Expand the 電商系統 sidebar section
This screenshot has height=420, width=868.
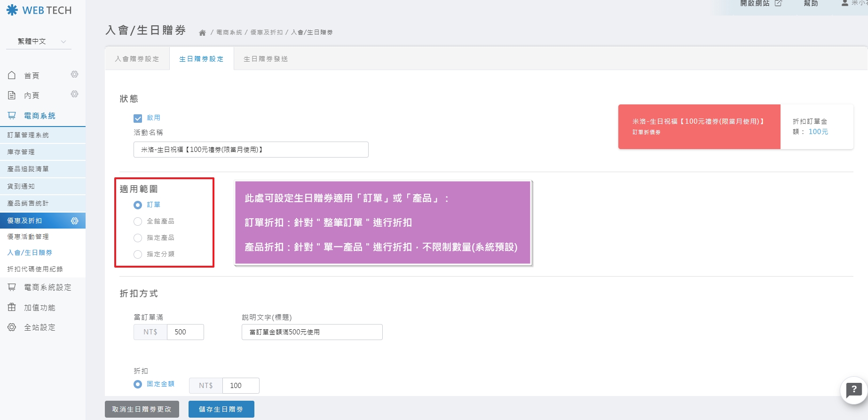click(39, 116)
